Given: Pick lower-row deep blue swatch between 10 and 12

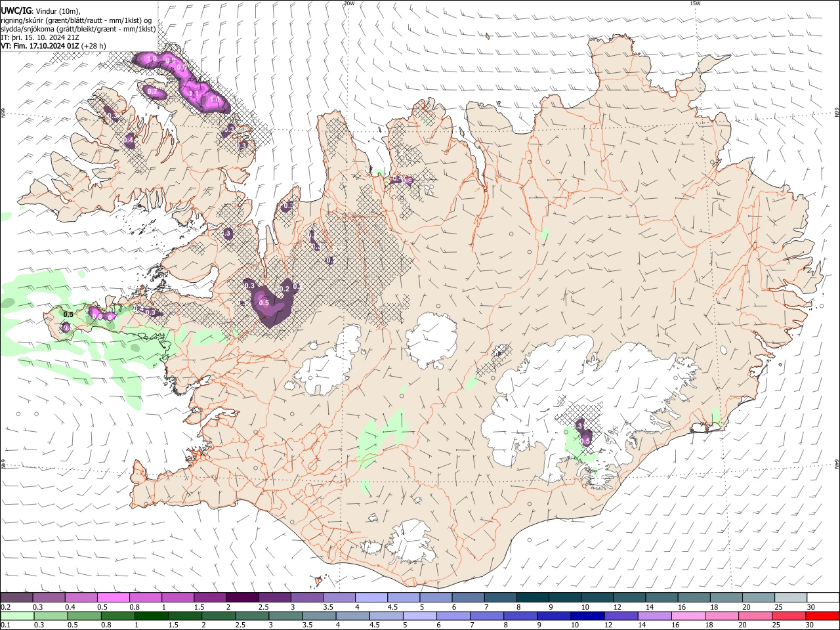Looking at the screenshot, I should tap(588, 616).
